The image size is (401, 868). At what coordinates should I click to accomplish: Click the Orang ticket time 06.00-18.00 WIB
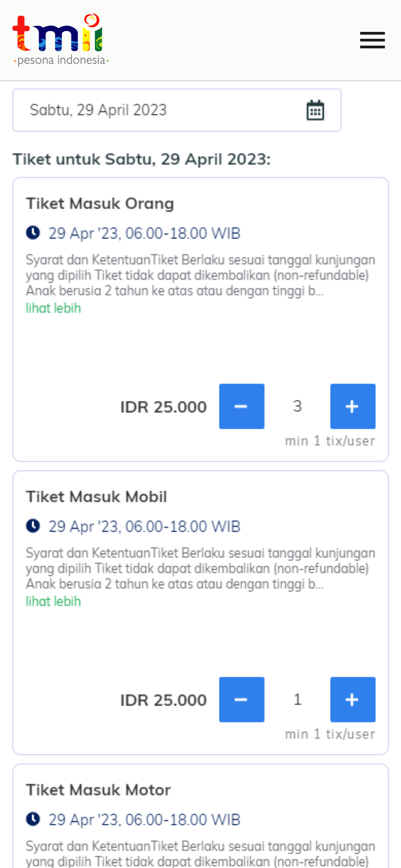pos(144,233)
